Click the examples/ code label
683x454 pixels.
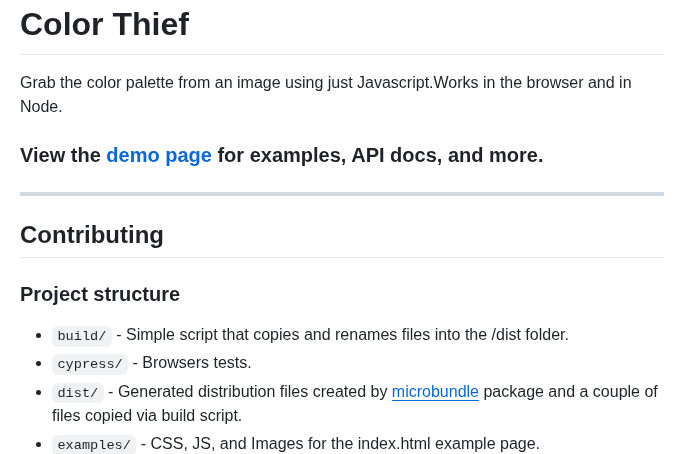tap(94, 445)
